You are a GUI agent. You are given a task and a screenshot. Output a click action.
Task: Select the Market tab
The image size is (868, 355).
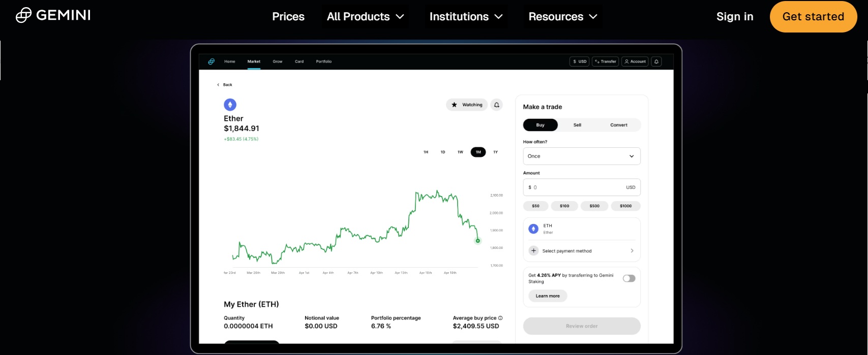click(x=254, y=61)
